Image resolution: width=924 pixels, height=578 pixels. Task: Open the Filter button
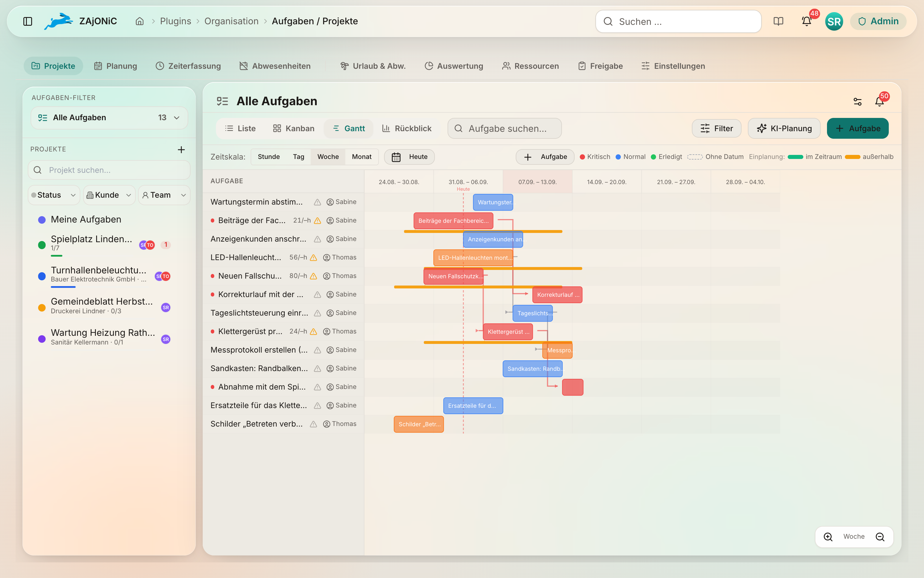pyautogui.click(x=717, y=128)
